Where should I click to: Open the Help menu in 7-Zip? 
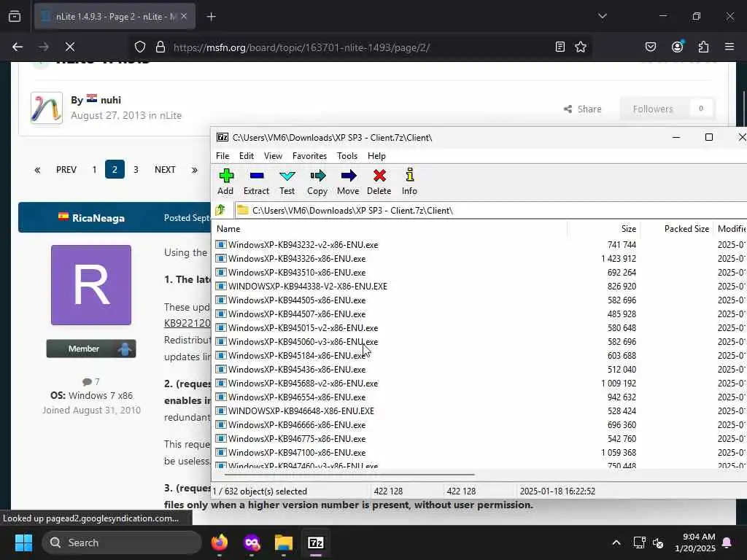pos(376,156)
